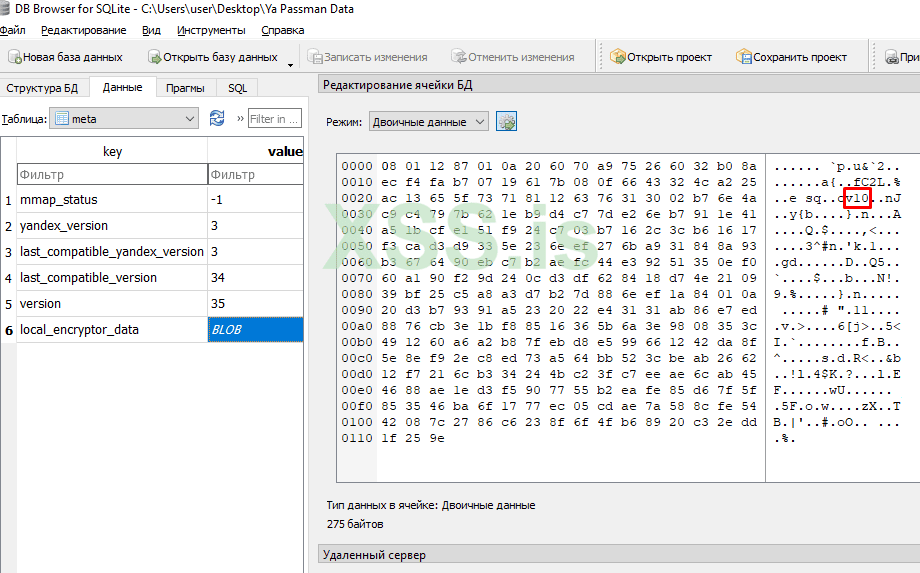Click the DB Browser for SQLite title bar icon
The width and height of the screenshot is (920, 573).
(x=5, y=8)
